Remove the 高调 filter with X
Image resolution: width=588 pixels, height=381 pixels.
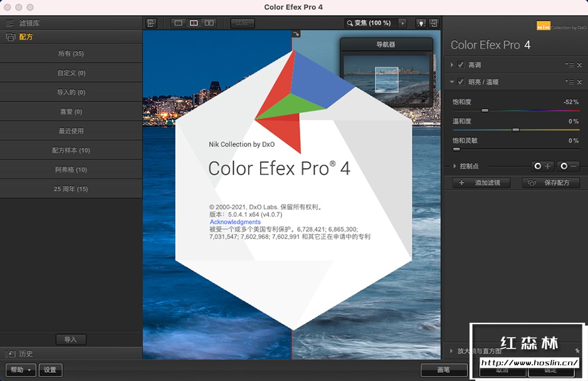[x=579, y=65]
